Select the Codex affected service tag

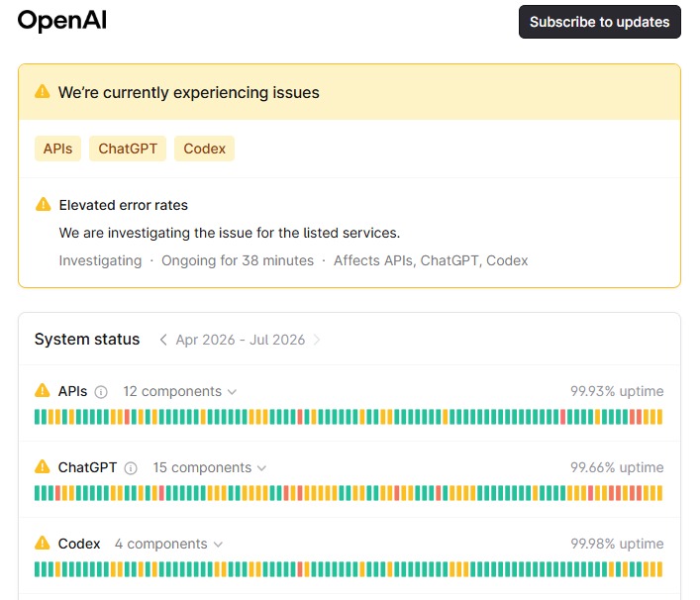click(205, 149)
